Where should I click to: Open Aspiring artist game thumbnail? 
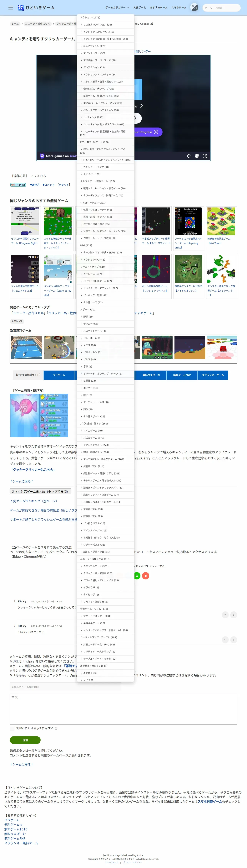189,221
